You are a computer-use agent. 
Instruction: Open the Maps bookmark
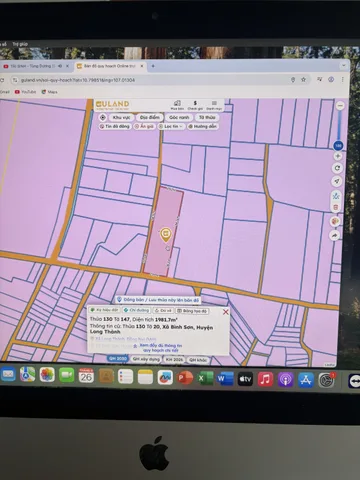(49, 92)
